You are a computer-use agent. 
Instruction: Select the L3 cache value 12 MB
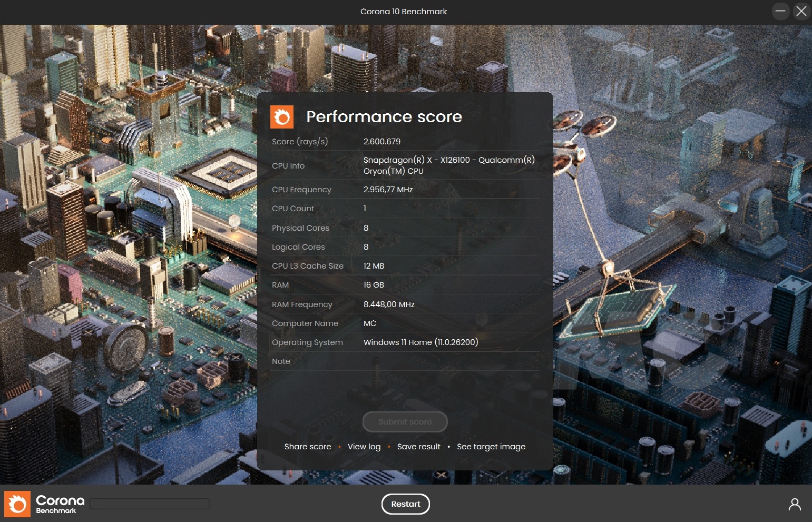click(374, 266)
